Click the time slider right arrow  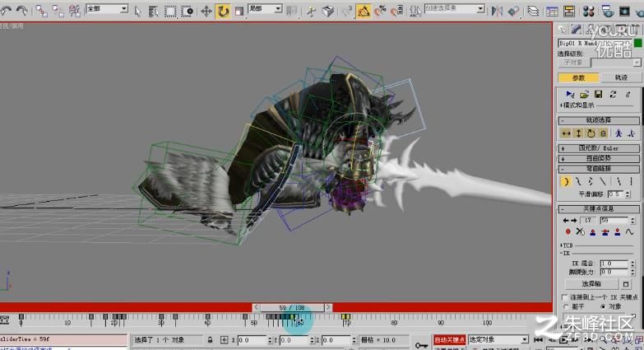327,307
